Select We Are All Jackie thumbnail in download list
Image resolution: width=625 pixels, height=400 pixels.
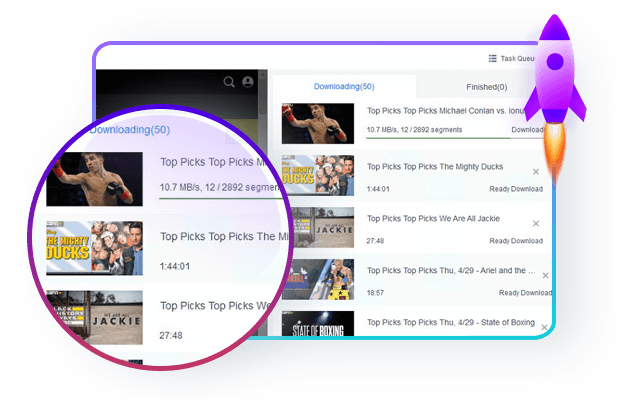click(322, 227)
